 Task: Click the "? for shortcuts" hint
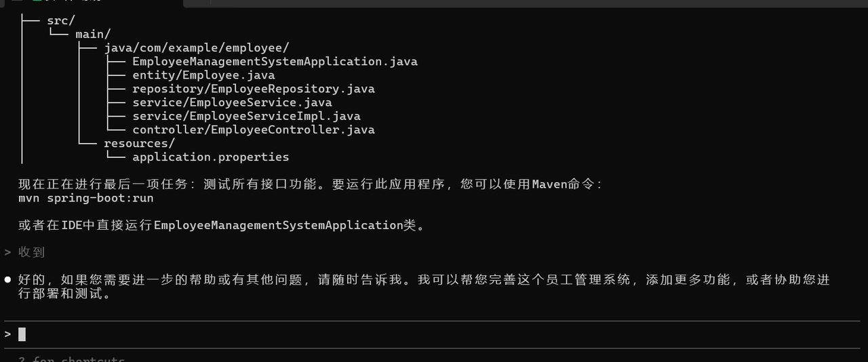tap(72, 359)
